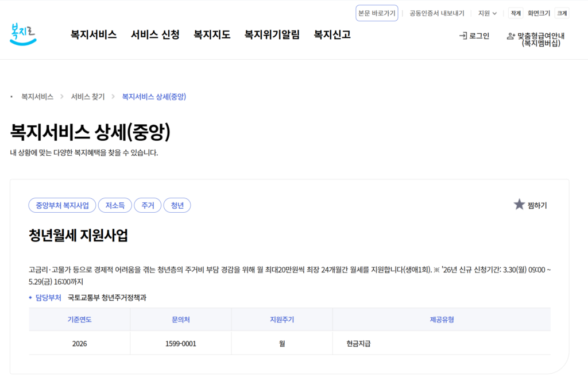Click 본문 바로가기 button
This screenshot has height=380, width=588.
click(x=377, y=13)
